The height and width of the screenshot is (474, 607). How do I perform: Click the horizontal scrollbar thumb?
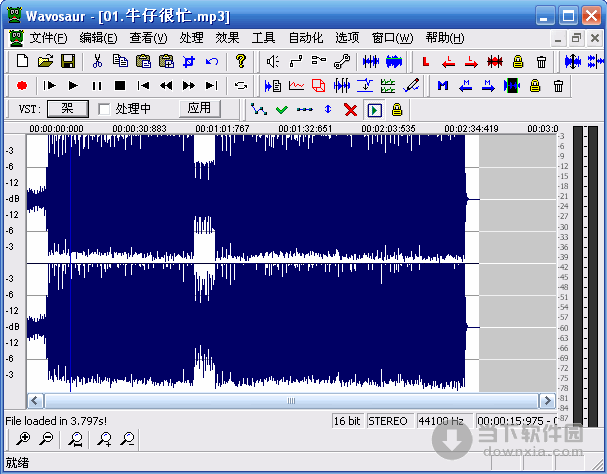coord(291,400)
